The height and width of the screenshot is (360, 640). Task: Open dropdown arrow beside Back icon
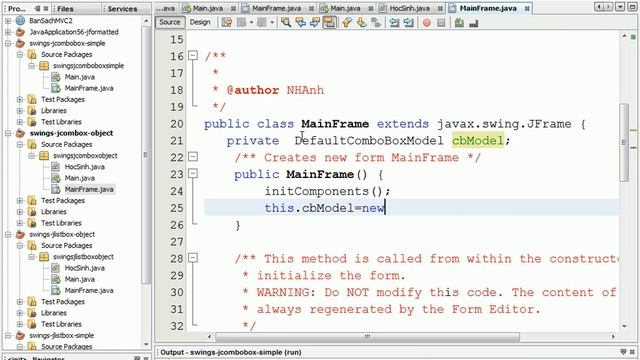pos(251,22)
